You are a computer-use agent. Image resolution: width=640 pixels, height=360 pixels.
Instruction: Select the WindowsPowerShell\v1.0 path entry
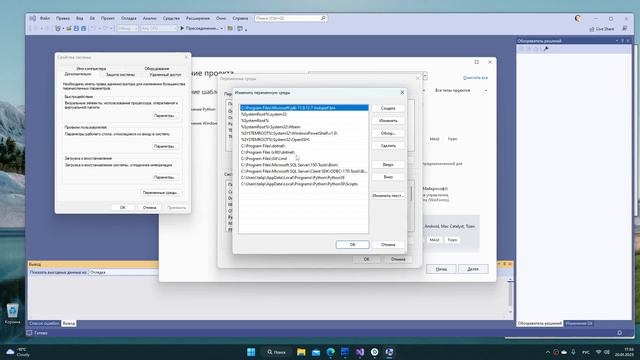(x=304, y=133)
